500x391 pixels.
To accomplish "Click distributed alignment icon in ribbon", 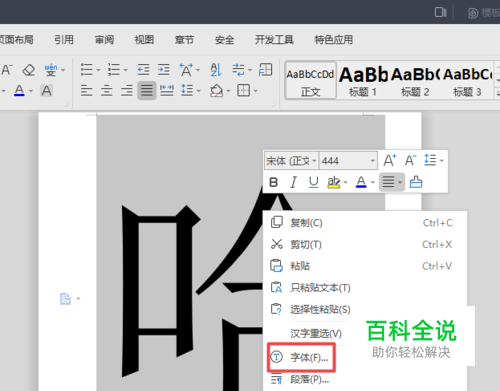I will 167,91.
